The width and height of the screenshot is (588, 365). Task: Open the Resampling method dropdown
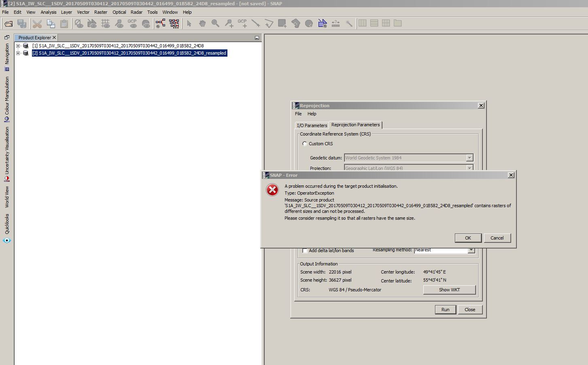coord(471,250)
